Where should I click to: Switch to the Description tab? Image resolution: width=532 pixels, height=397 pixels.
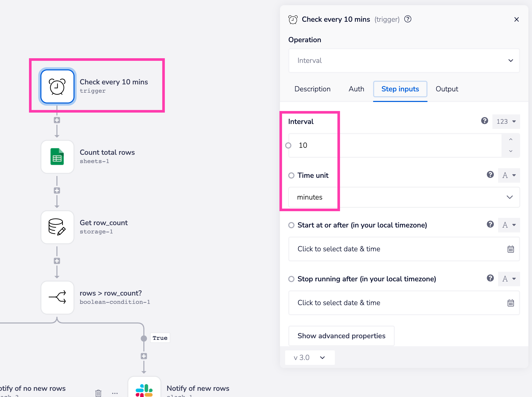coord(312,89)
